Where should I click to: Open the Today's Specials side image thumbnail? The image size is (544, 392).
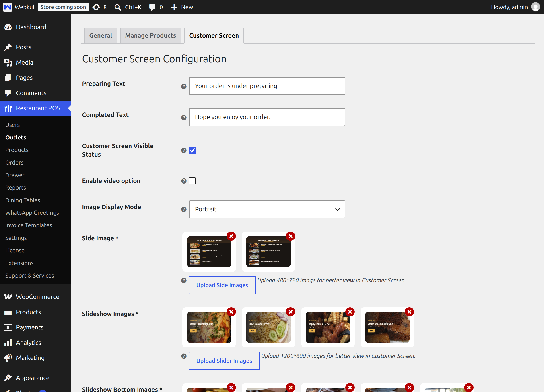click(x=209, y=252)
